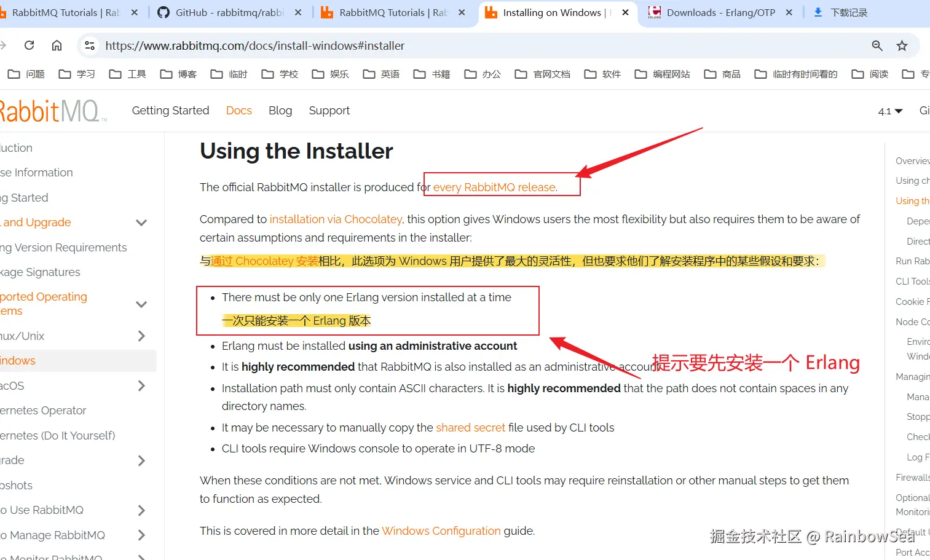930x560 pixels.
Task: Open Docs in top navigation
Action: [238, 111]
